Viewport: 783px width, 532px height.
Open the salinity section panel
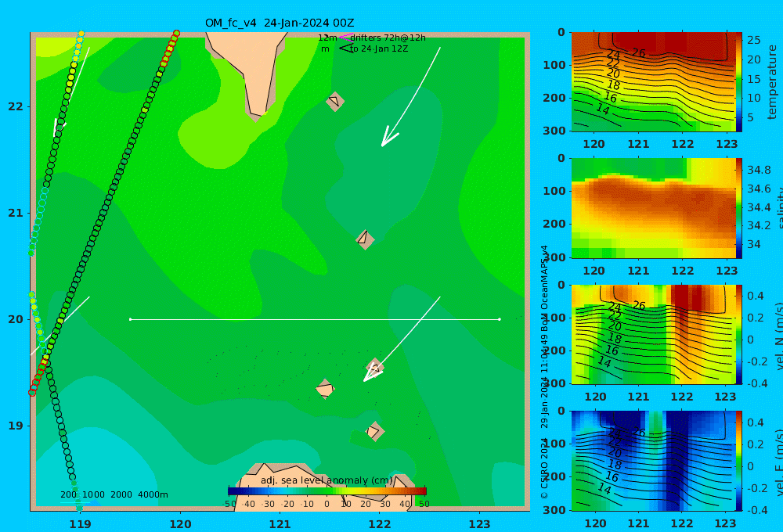click(654, 208)
